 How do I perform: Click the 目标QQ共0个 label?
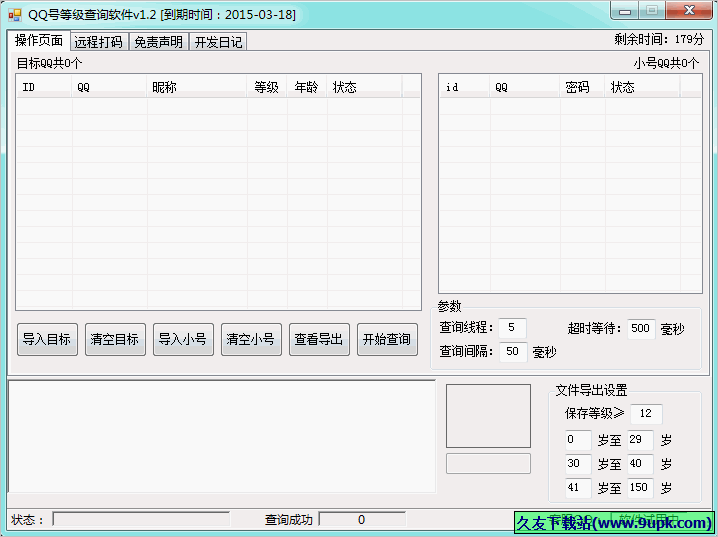49,63
